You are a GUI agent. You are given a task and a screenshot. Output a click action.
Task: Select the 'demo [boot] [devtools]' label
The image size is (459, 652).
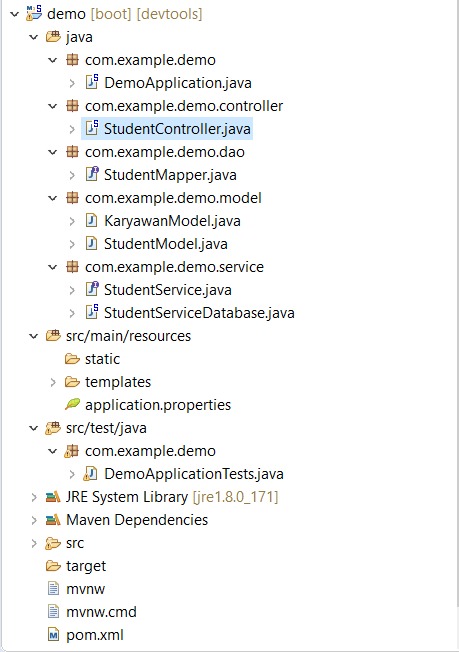(x=125, y=14)
